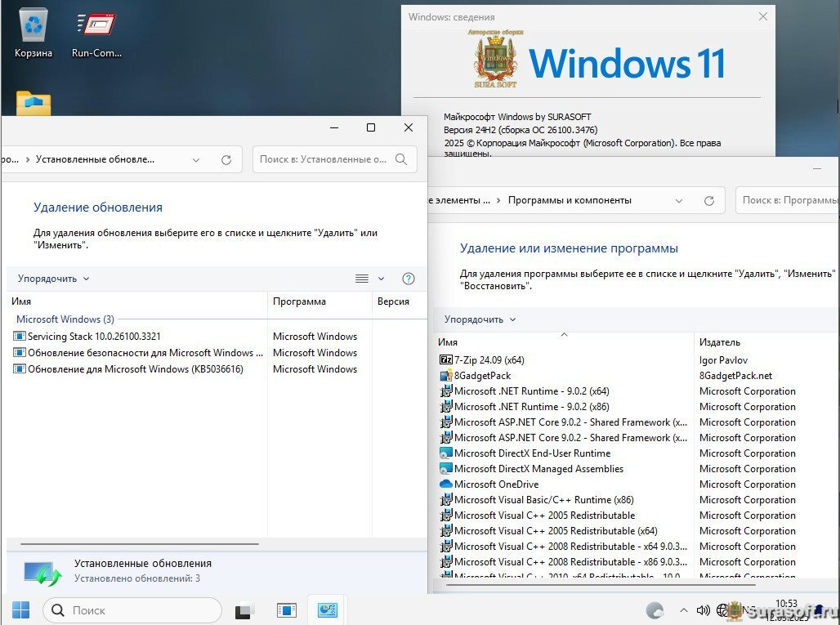This screenshot has width=840, height=625.
Task: Click the refresh icon in Installed Updates window
Action: tap(226, 159)
